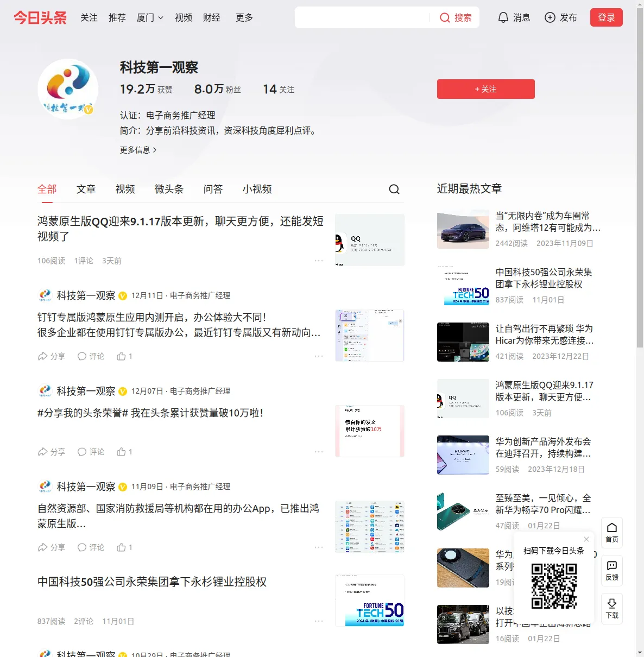644x657 pixels.
Task: Click the 1评论 count on the 鸿蒙原生版QQ post
Action: pos(84,261)
